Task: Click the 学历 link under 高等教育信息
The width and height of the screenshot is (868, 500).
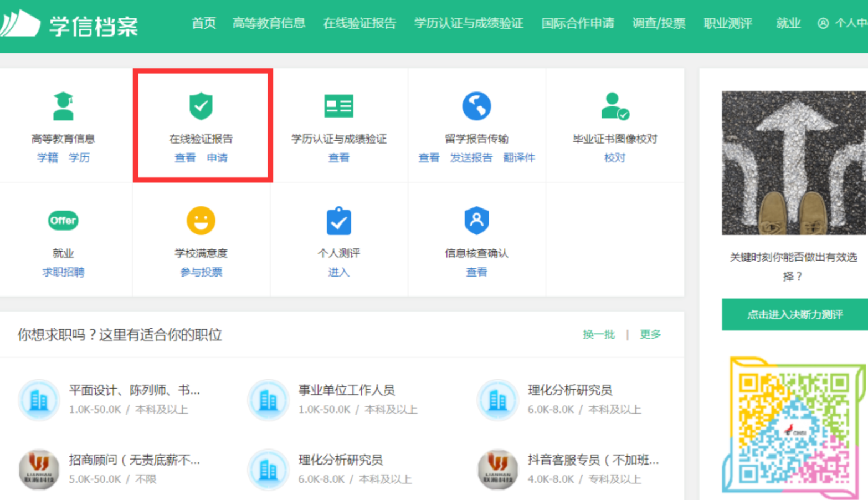Action: pyautogui.click(x=79, y=157)
